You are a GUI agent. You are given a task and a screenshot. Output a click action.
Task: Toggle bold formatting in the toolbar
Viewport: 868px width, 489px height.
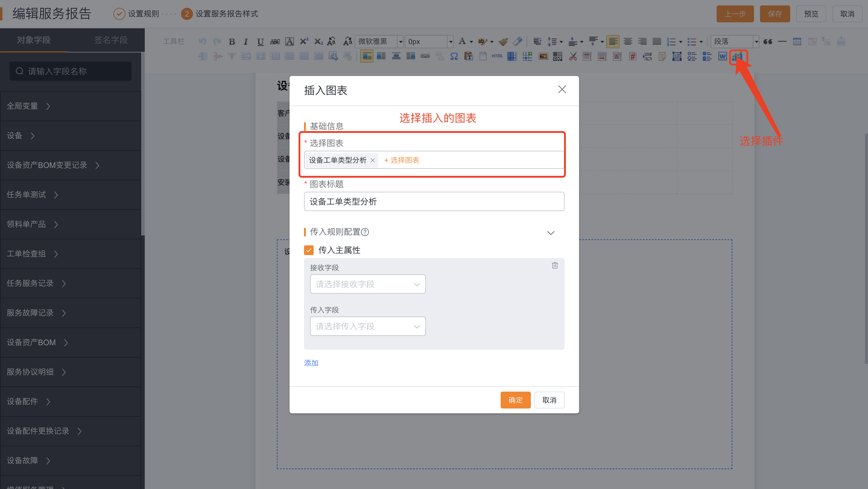(232, 41)
